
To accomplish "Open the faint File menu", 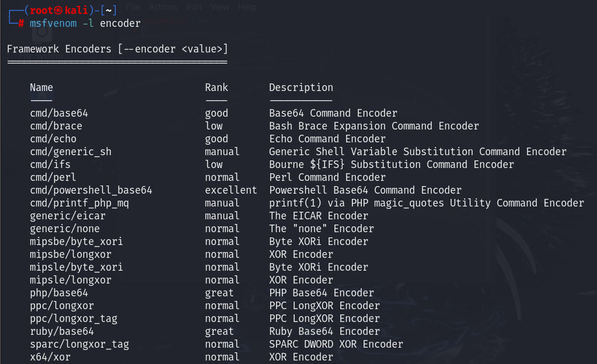I will click(x=133, y=7).
